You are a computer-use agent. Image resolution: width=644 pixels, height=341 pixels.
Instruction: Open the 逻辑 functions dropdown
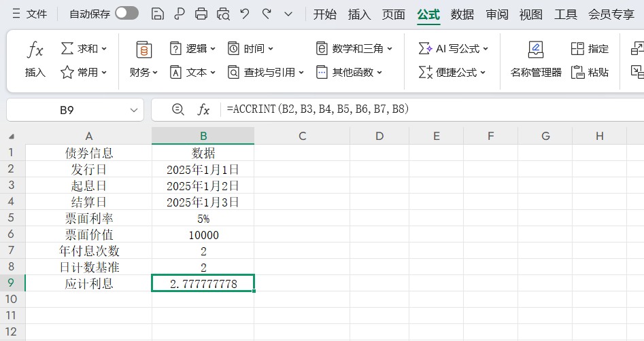click(192, 48)
